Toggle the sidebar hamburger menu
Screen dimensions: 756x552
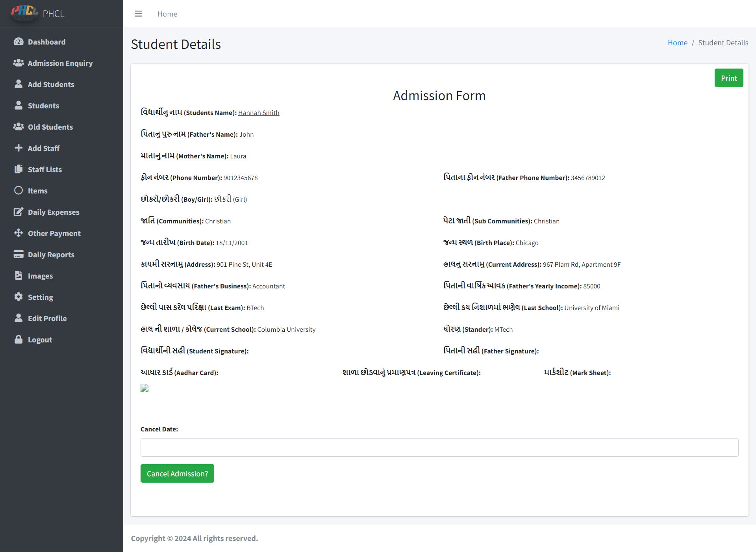coord(138,14)
